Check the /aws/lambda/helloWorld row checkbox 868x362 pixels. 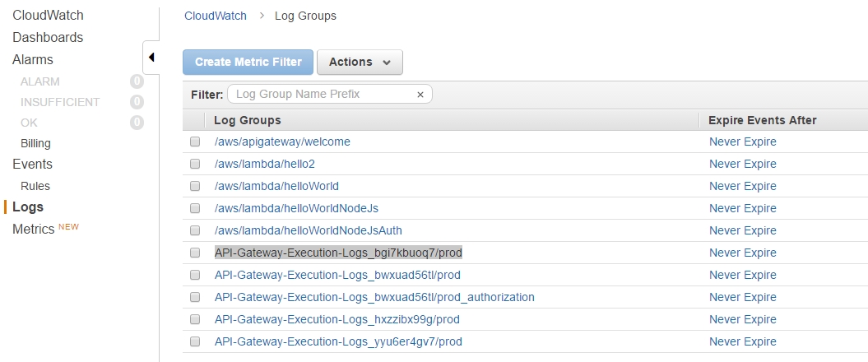195,186
